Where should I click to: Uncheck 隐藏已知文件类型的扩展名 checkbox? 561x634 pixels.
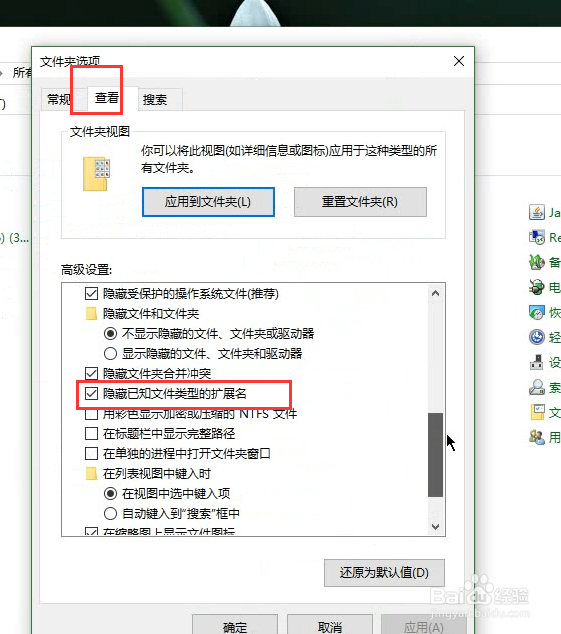(91, 393)
